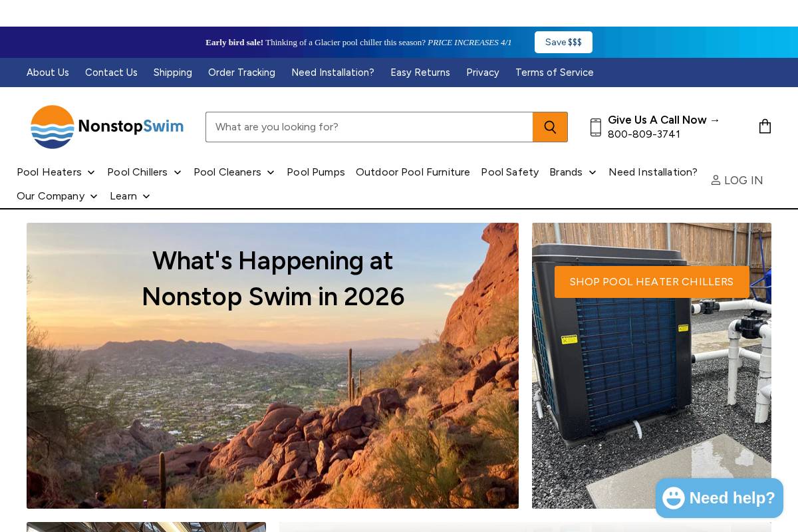Open the Pool Cleaners dropdown
Image resolution: width=798 pixels, height=532 pixels.
coord(234,172)
